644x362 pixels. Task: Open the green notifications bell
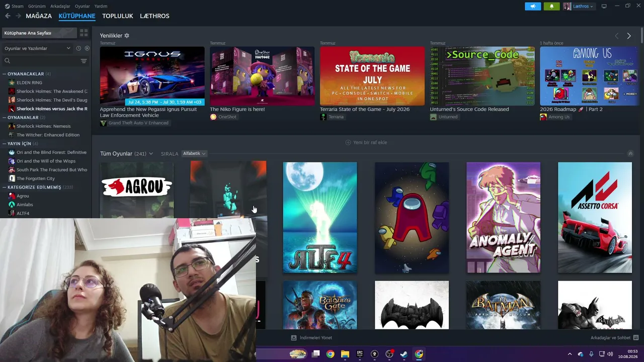click(x=551, y=6)
